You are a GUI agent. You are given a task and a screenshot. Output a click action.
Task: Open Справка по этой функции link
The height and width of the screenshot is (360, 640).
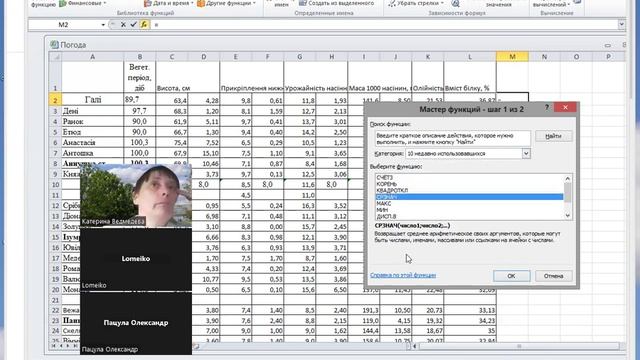pyautogui.click(x=403, y=275)
